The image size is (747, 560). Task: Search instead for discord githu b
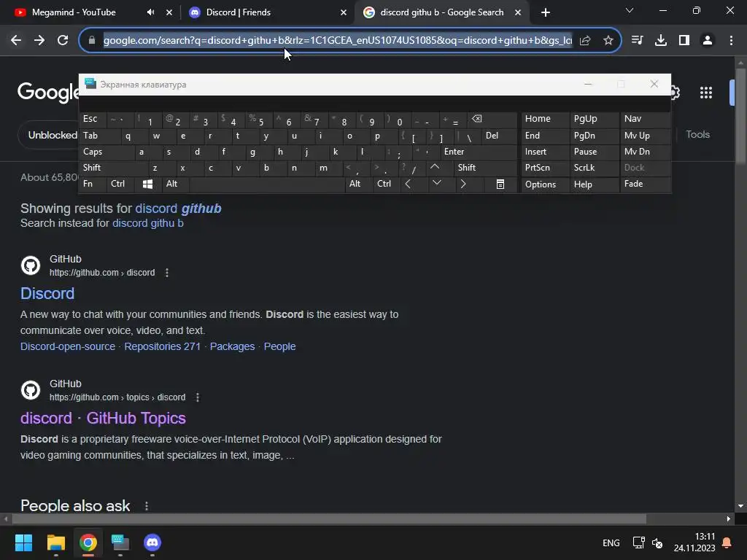click(147, 223)
